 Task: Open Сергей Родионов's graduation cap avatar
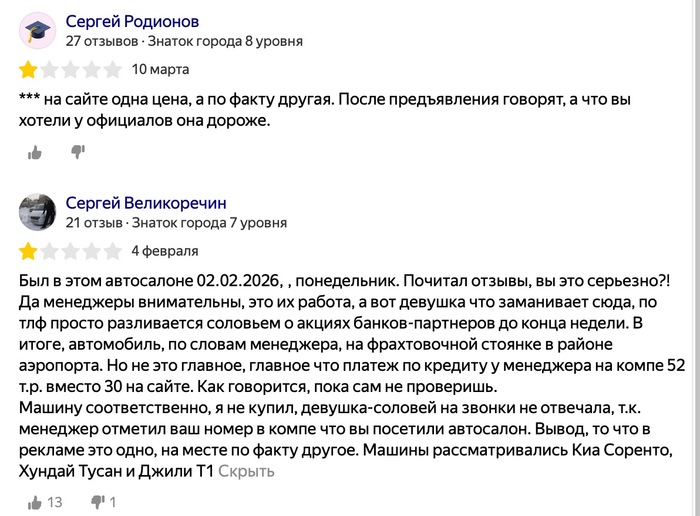pyautogui.click(x=38, y=31)
